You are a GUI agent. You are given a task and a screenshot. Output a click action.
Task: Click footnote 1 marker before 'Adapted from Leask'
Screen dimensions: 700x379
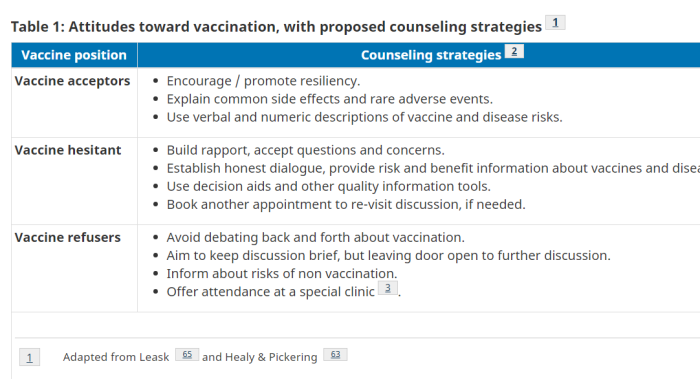[x=29, y=358]
